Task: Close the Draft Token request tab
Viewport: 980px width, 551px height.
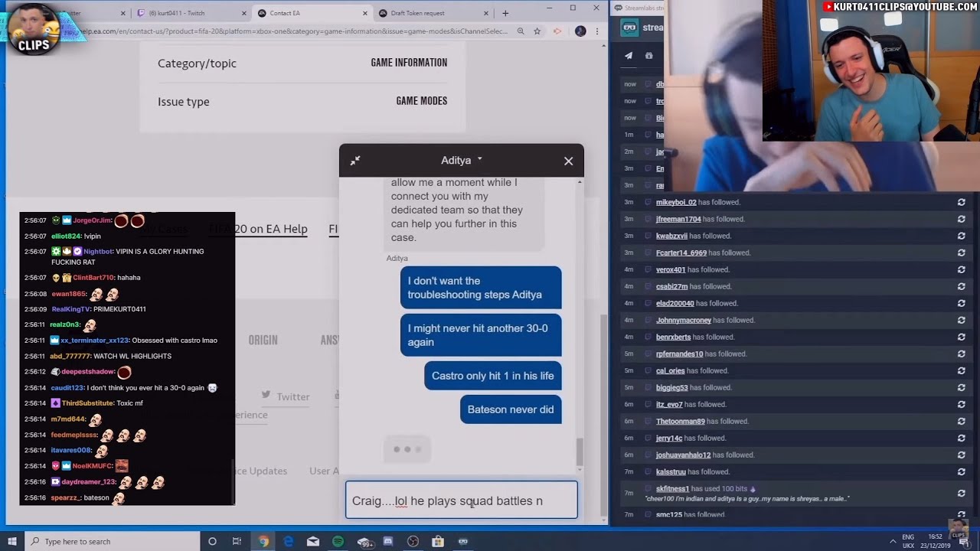Action: (488, 13)
